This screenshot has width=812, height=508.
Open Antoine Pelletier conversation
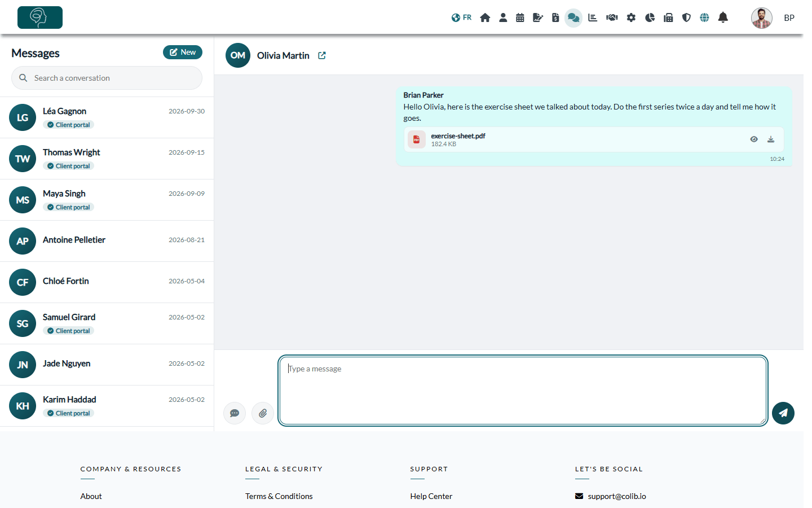[107, 241]
